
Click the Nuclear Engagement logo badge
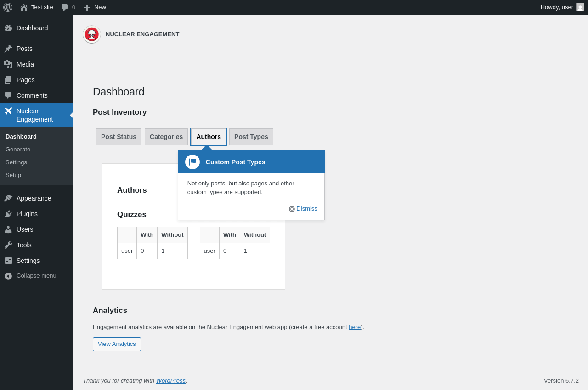[92, 34]
